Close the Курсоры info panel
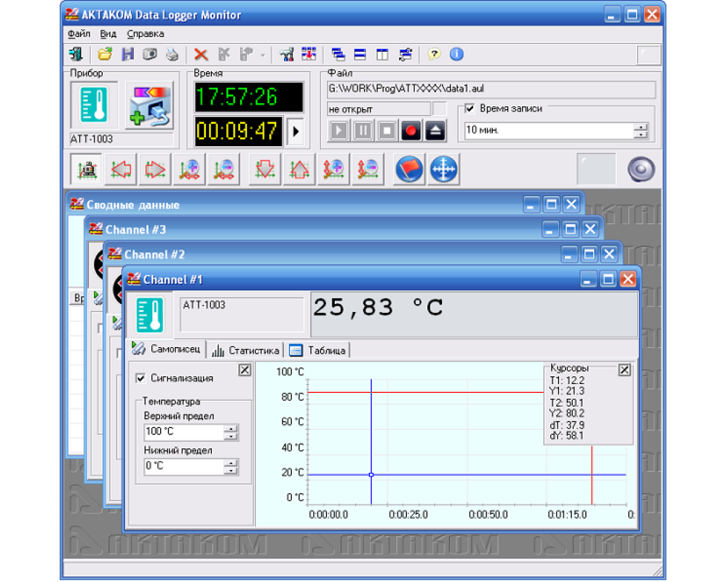728x582 pixels. 624,370
